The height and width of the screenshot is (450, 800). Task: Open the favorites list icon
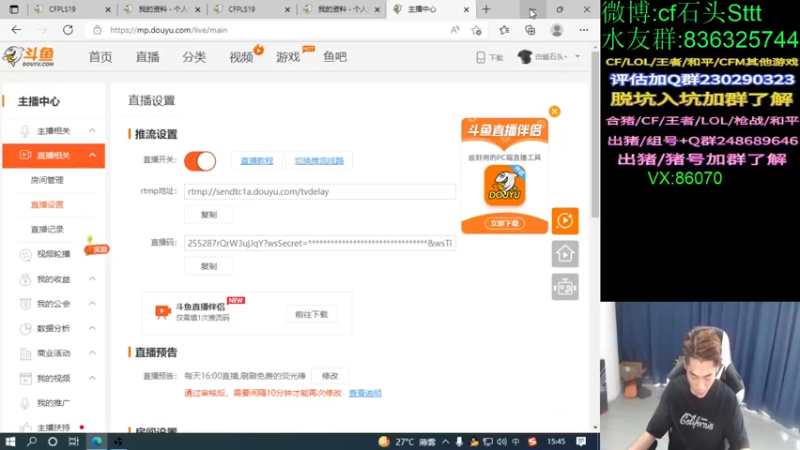[504, 30]
